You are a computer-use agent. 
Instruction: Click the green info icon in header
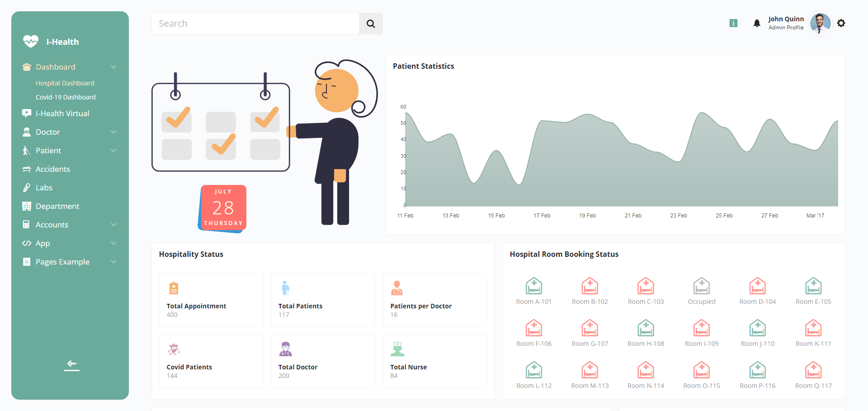pos(733,23)
